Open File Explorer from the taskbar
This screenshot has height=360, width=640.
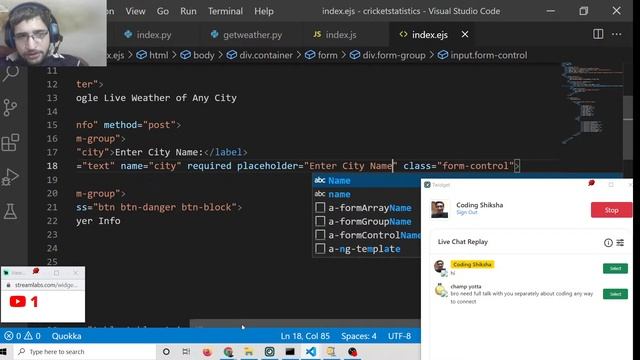249,351
